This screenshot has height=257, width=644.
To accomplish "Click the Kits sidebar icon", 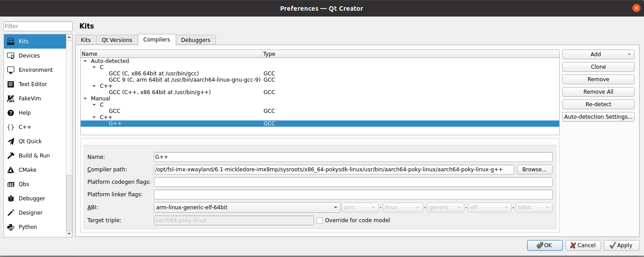I will tap(11, 41).
